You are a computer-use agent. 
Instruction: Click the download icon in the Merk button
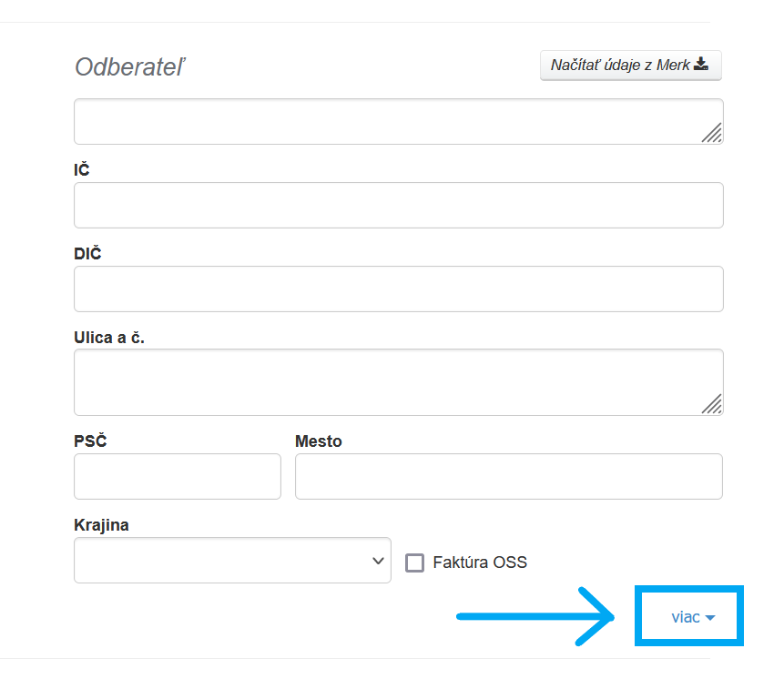(701, 65)
